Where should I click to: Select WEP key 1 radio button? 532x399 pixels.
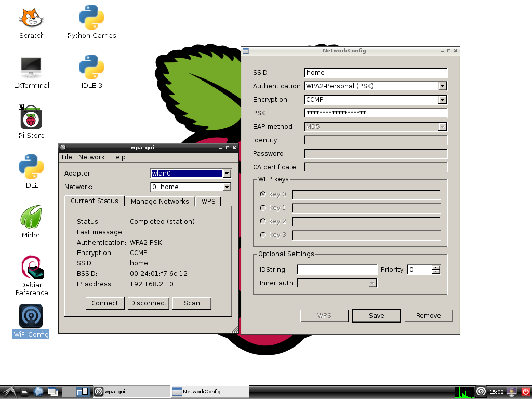tap(263, 208)
